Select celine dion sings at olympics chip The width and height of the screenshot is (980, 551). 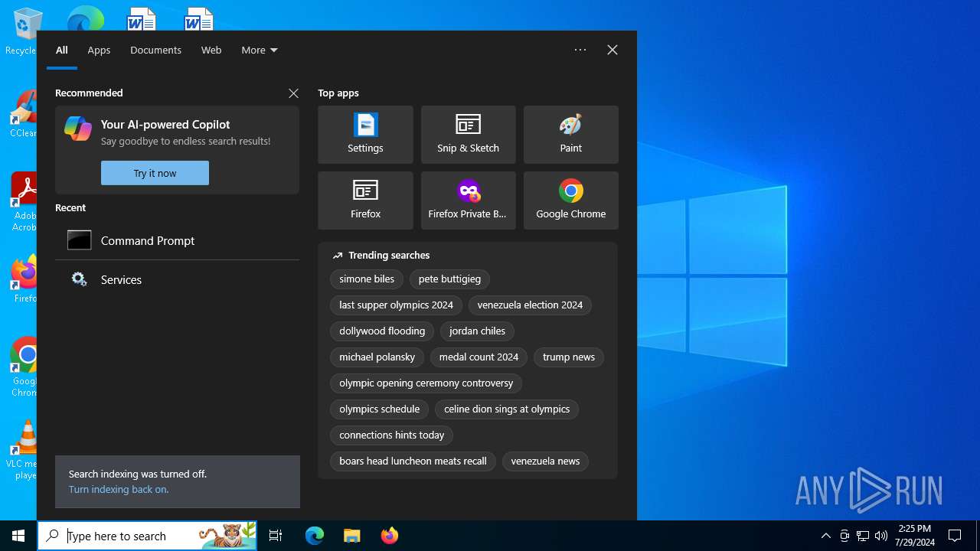[x=507, y=409]
